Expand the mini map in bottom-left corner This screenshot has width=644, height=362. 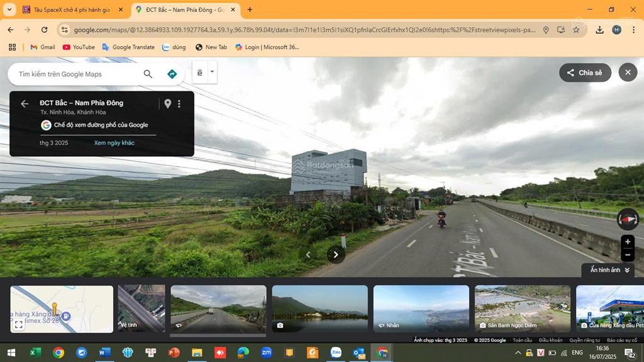19,325
